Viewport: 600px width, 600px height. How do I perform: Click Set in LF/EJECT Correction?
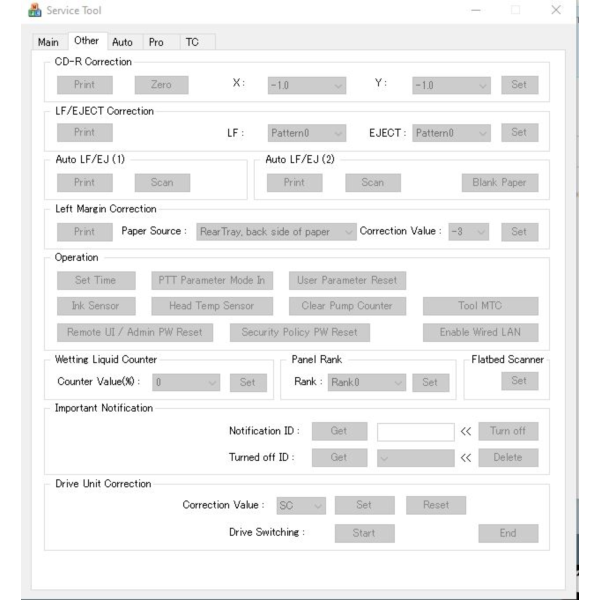(x=520, y=132)
